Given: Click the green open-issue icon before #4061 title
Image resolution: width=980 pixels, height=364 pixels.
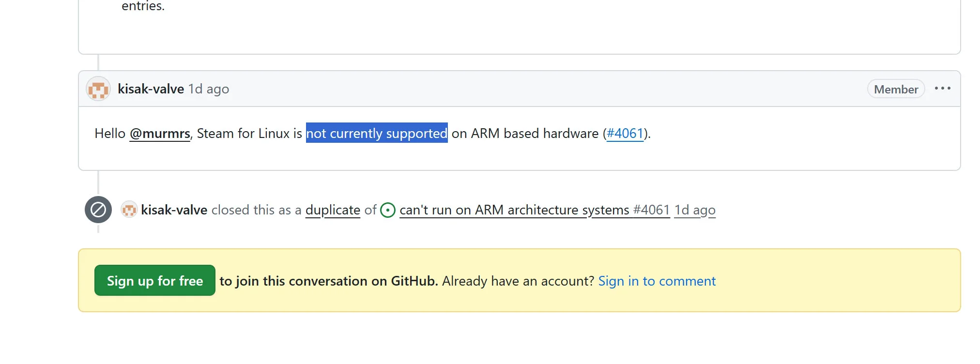Looking at the screenshot, I should pyautogui.click(x=388, y=210).
